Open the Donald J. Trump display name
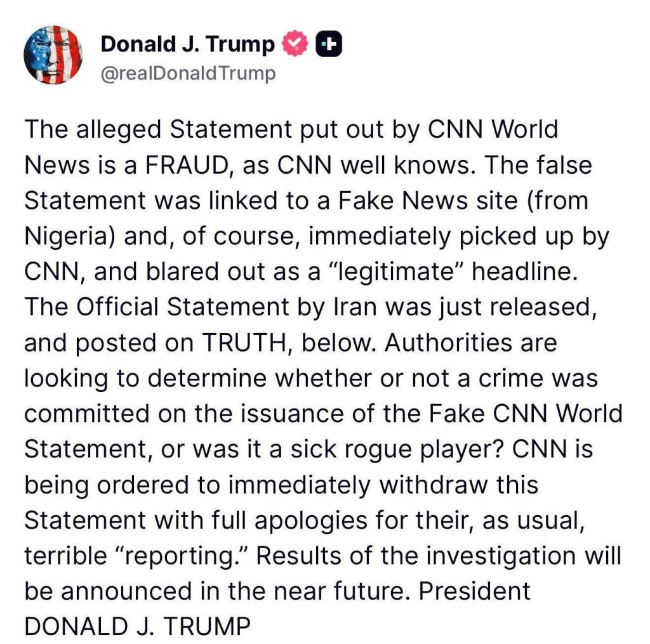The height and width of the screenshot is (644, 650). click(x=188, y=44)
